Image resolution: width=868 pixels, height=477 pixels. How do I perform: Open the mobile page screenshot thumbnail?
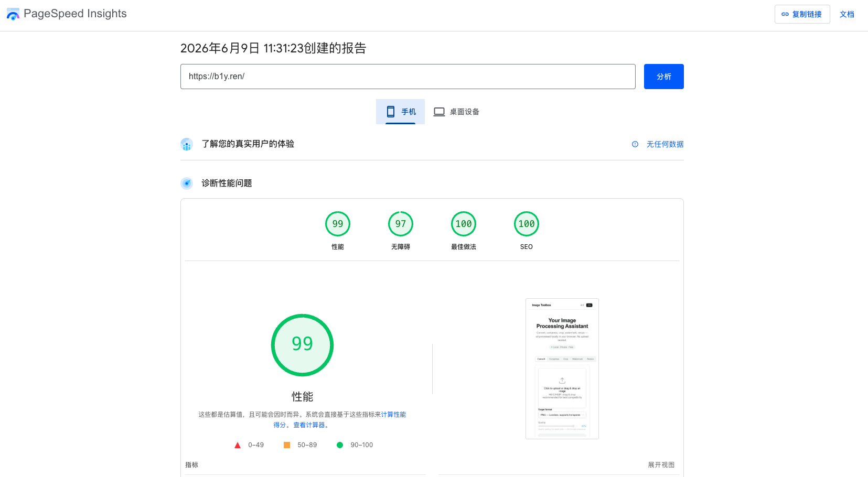[562, 368]
